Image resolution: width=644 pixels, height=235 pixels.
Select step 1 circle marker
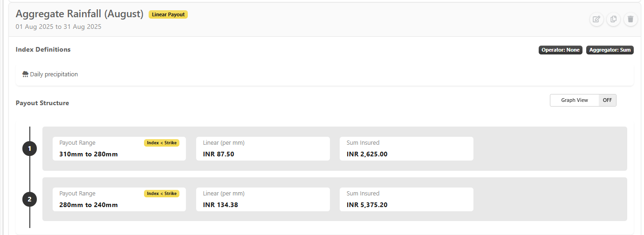[29, 149]
